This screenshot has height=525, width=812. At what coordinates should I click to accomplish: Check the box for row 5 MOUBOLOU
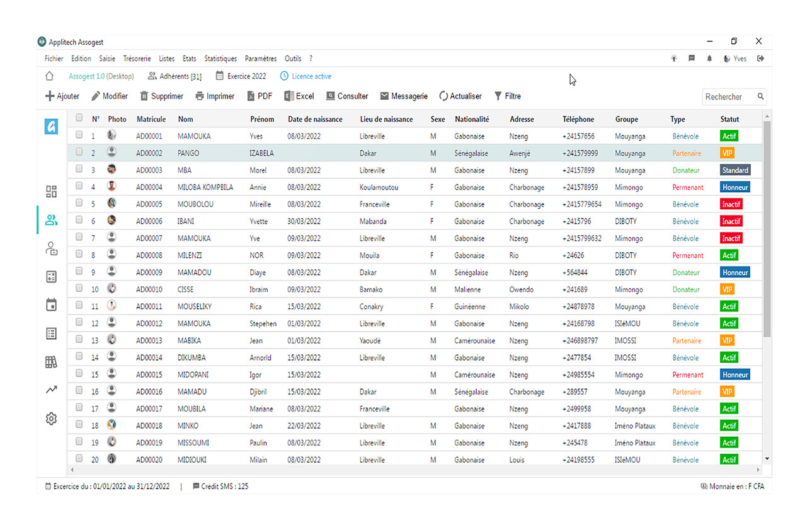pos(79,202)
